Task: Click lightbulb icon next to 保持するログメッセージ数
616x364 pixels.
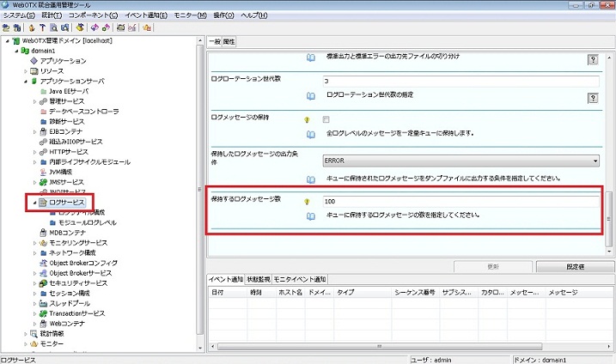Action: tap(308, 202)
